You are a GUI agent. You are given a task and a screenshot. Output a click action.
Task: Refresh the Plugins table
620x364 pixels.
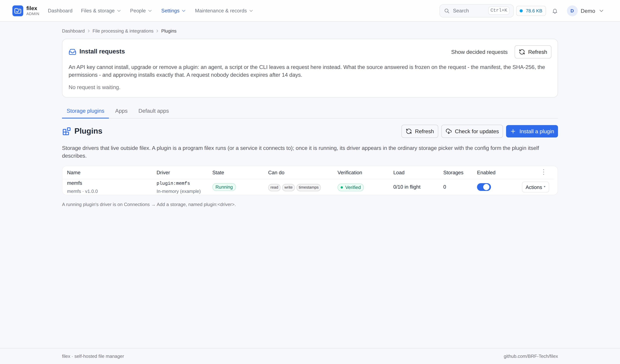click(x=420, y=131)
